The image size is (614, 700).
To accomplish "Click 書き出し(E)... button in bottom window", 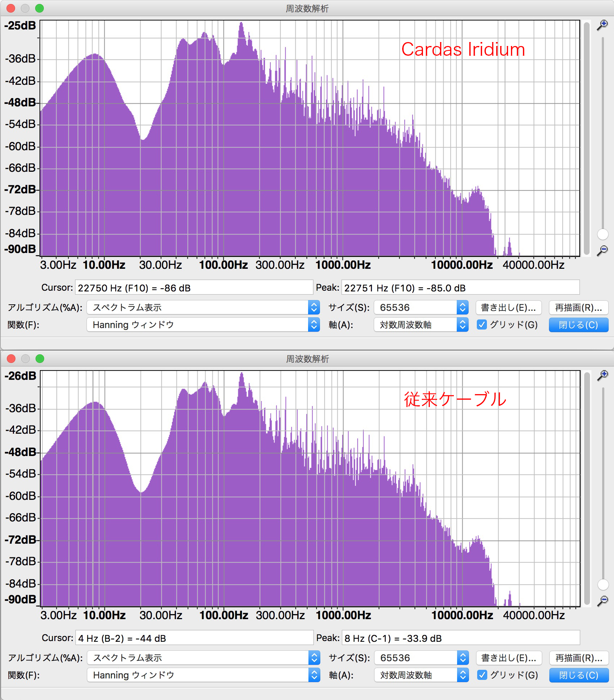I will (509, 658).
